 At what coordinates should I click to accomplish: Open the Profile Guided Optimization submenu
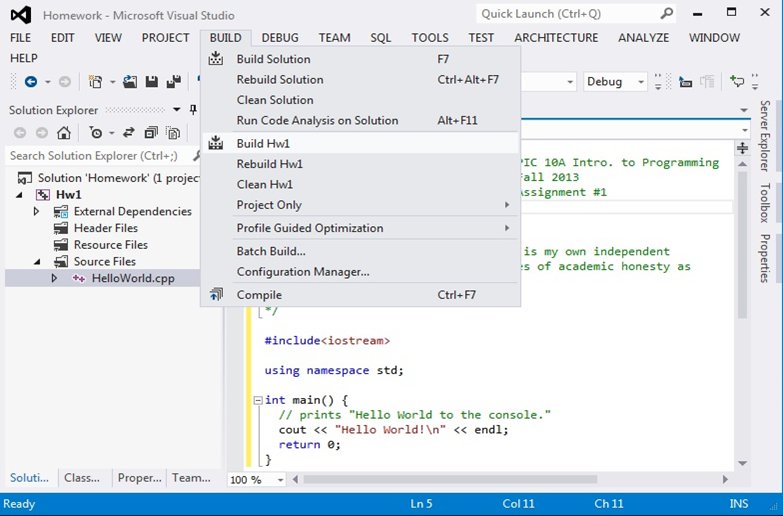[360, 228]
